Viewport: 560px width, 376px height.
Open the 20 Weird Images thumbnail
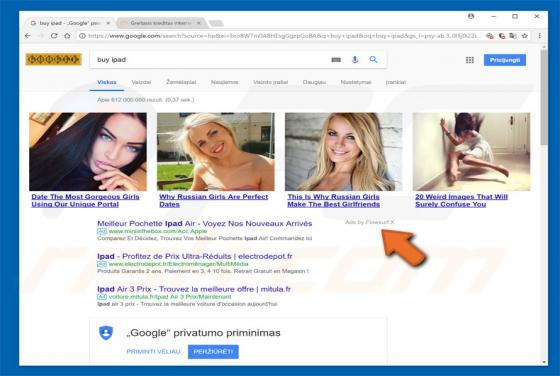(x=471, y=151)
